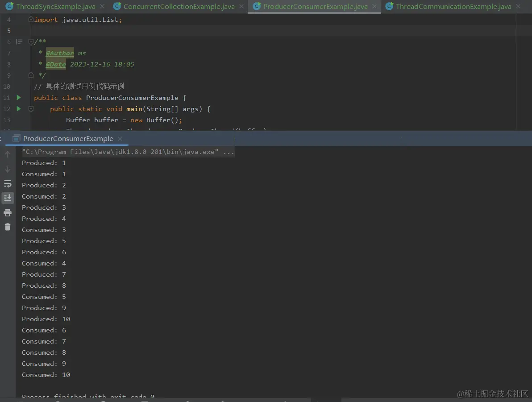Image resolution: width=532 pixels, height=402 pixels.
Task: Clear all console output with trash icon
Action: coord(8,227)
